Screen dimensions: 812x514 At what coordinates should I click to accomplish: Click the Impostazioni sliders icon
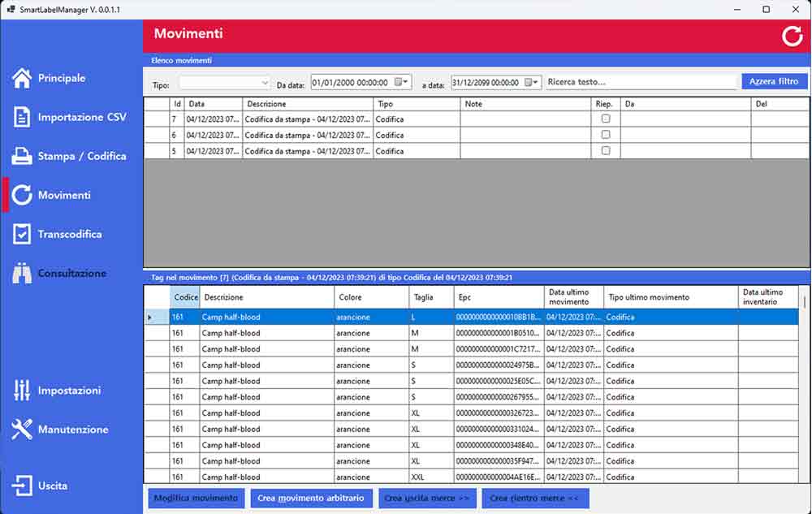coord(22,391)
